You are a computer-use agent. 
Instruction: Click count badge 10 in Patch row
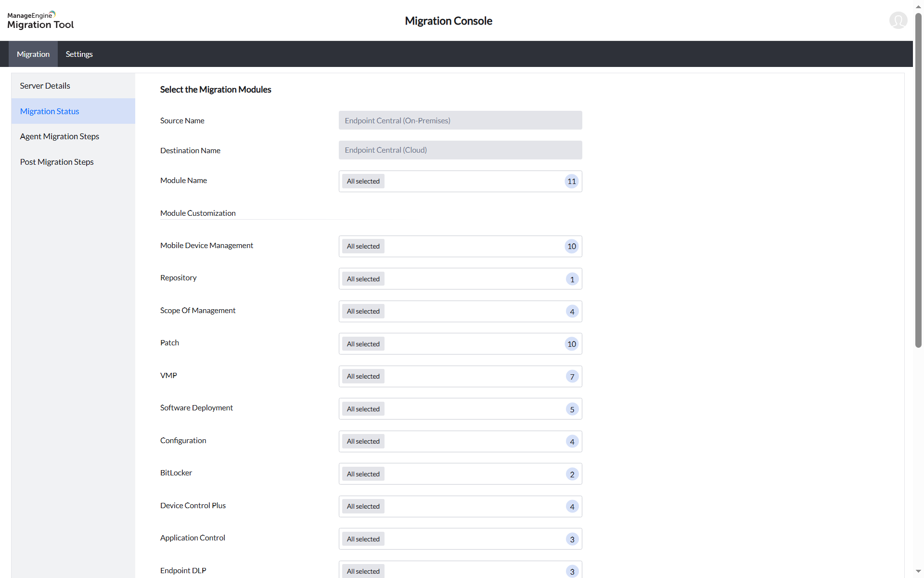(x=572, y=344)
